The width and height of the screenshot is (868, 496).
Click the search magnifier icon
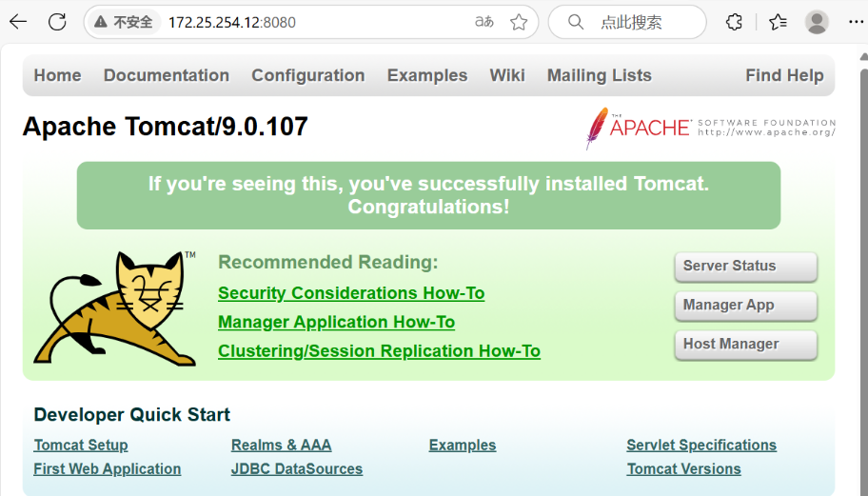[576, 22]
